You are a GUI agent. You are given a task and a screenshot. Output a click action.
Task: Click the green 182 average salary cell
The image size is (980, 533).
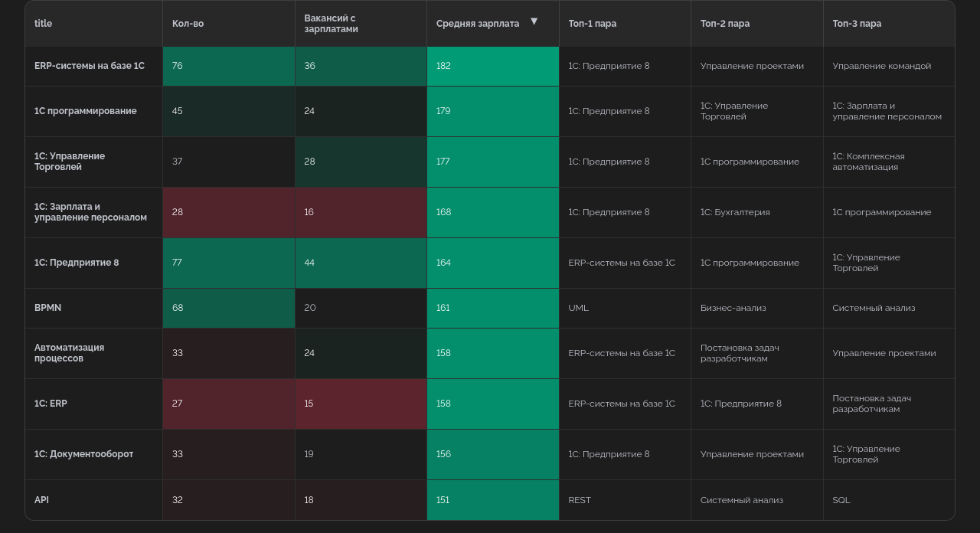click(492, 66)
